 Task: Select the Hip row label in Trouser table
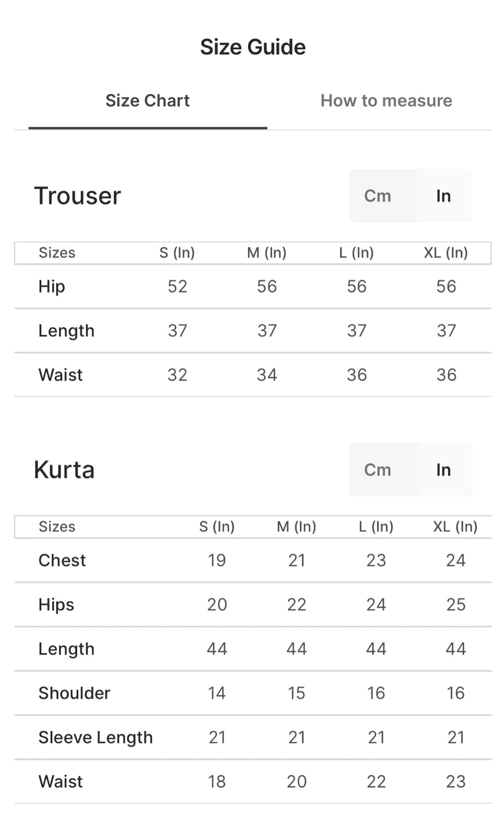tap(52, 287)
